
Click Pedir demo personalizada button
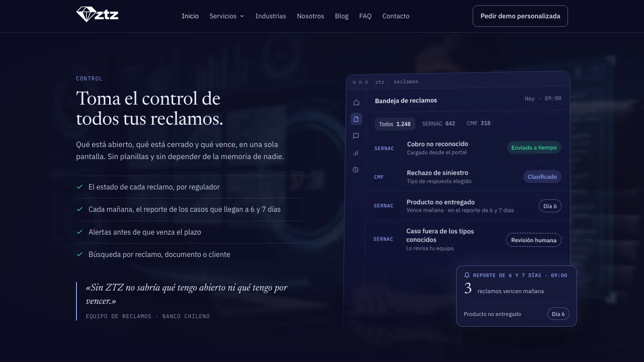tap(520, 16)
